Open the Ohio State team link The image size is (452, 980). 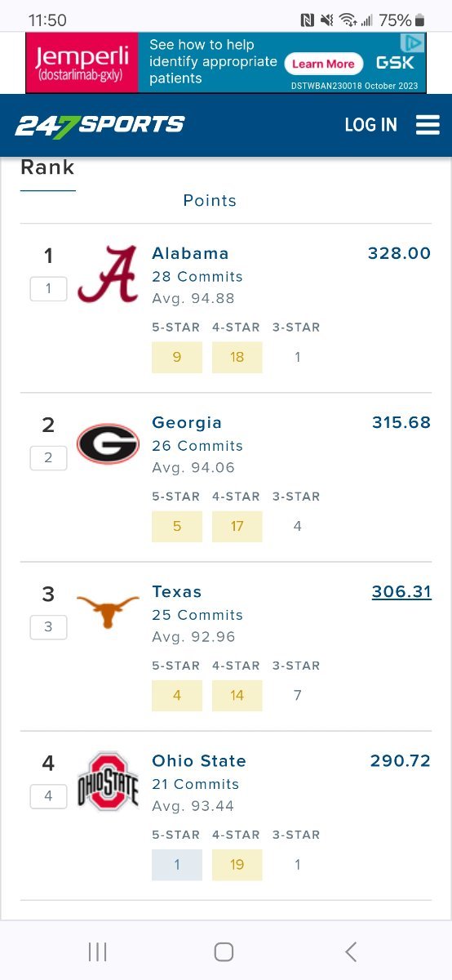tap(199, 760)
